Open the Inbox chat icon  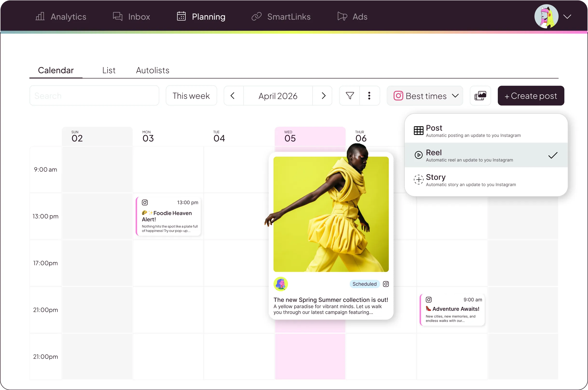pos(118,16)
